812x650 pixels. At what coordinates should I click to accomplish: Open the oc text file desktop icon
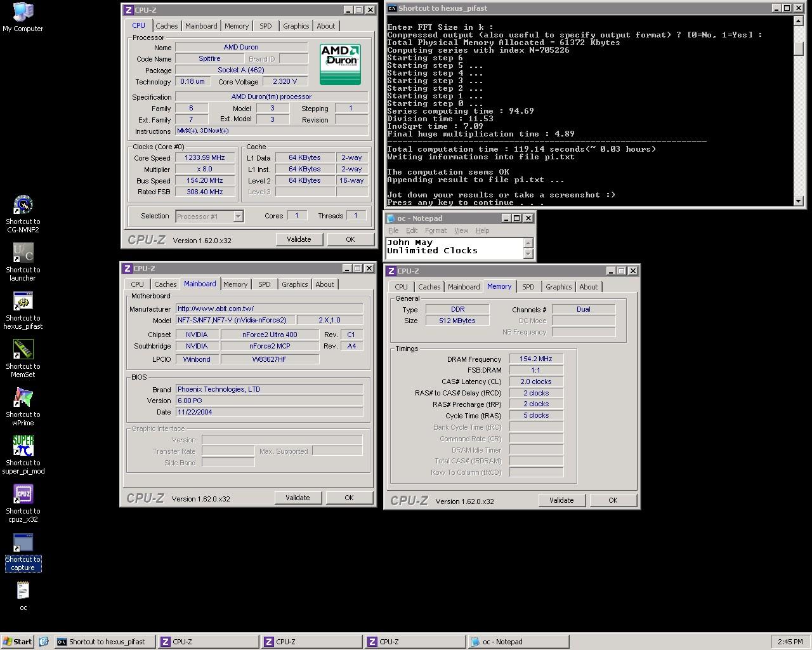[23, 596]
